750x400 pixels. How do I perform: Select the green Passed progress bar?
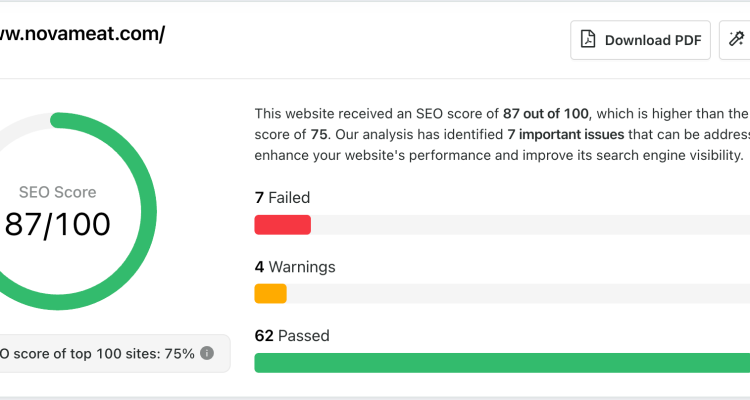pos(502,363)
